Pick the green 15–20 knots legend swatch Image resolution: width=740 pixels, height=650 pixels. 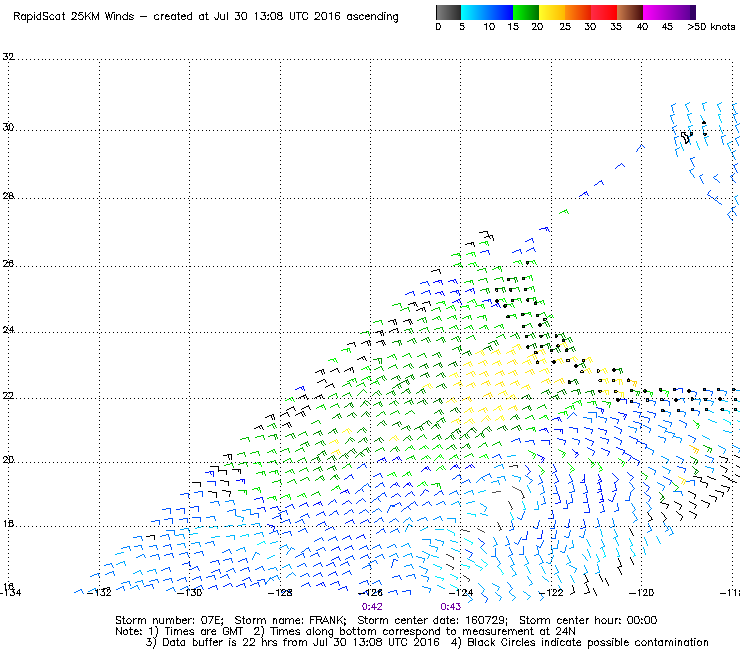click(526, 12)
